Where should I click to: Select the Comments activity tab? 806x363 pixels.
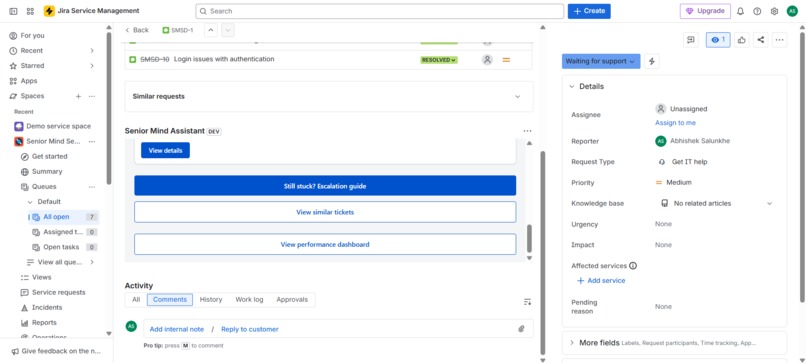pos(170,299)
